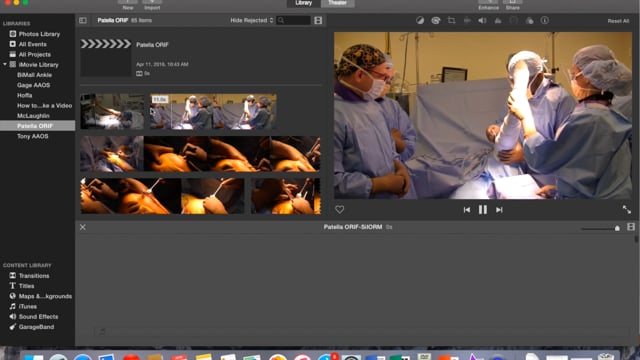Select Hoffa event in sidebar

tap(24, 95)
